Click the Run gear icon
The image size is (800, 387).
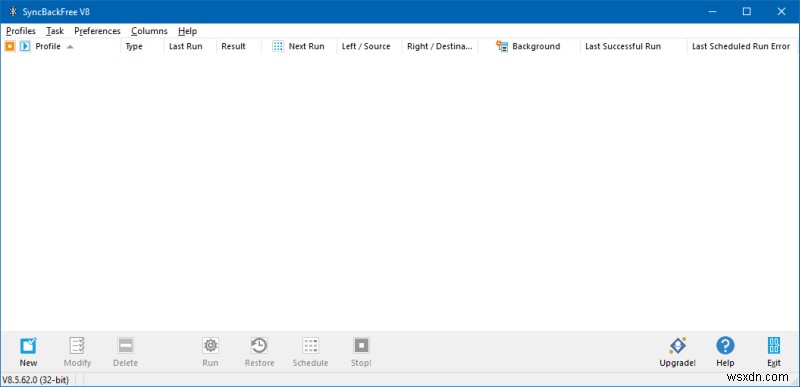click(210, 346)
